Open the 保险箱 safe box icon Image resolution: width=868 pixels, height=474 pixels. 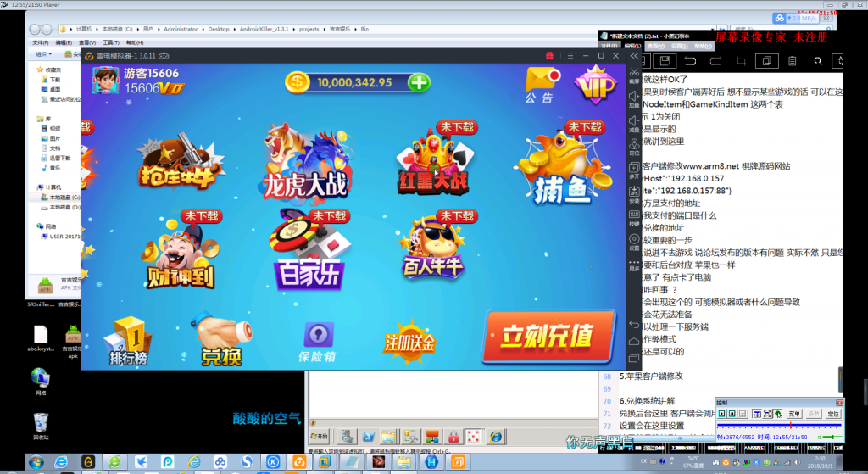coord(317,340)
